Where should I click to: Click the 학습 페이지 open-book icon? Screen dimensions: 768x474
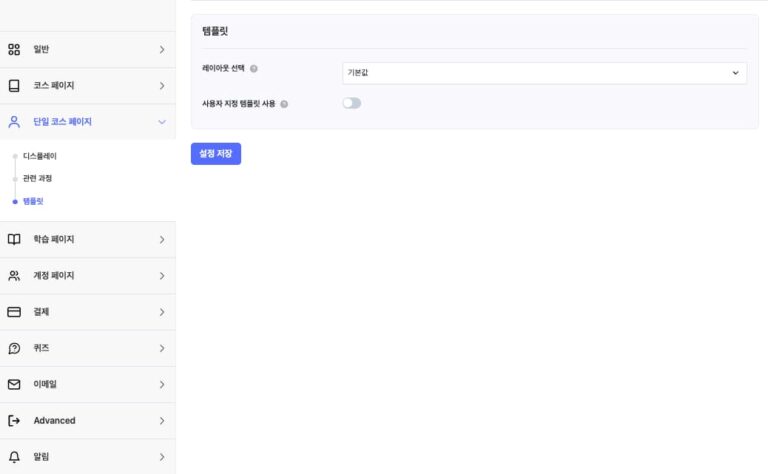(x=14, y=239)
